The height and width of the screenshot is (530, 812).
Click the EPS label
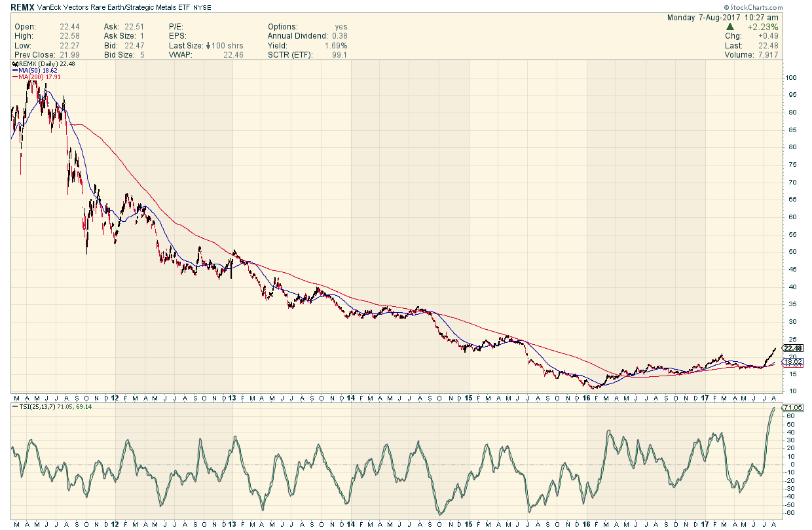[x=178, y=37]
